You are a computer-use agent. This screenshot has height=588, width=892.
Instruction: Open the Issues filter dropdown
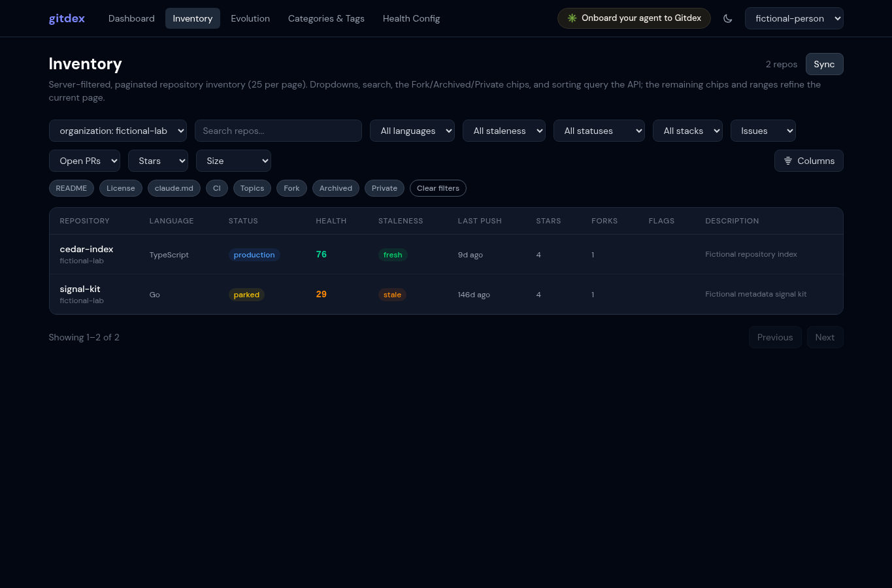coord(763,131)
